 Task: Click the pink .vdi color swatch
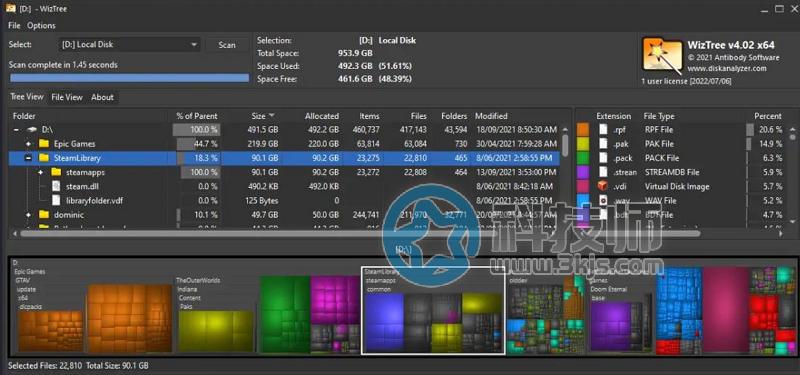coord(583,187)
